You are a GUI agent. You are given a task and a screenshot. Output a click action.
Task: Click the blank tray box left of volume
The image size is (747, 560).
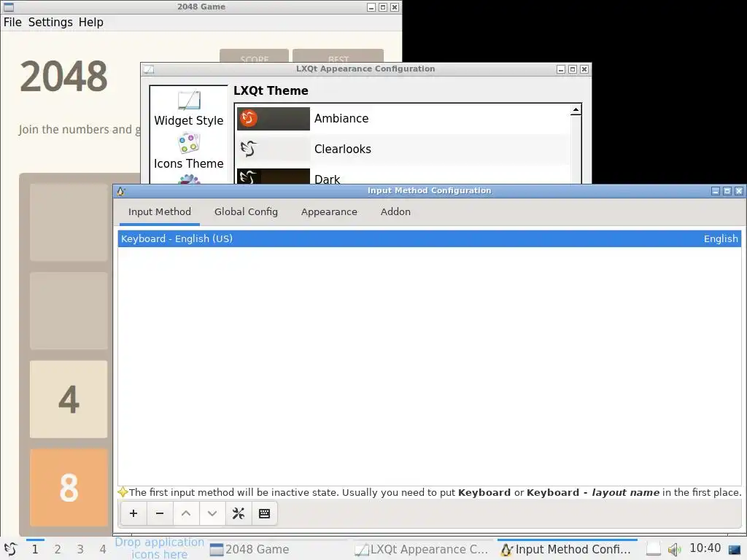point(653,549)
